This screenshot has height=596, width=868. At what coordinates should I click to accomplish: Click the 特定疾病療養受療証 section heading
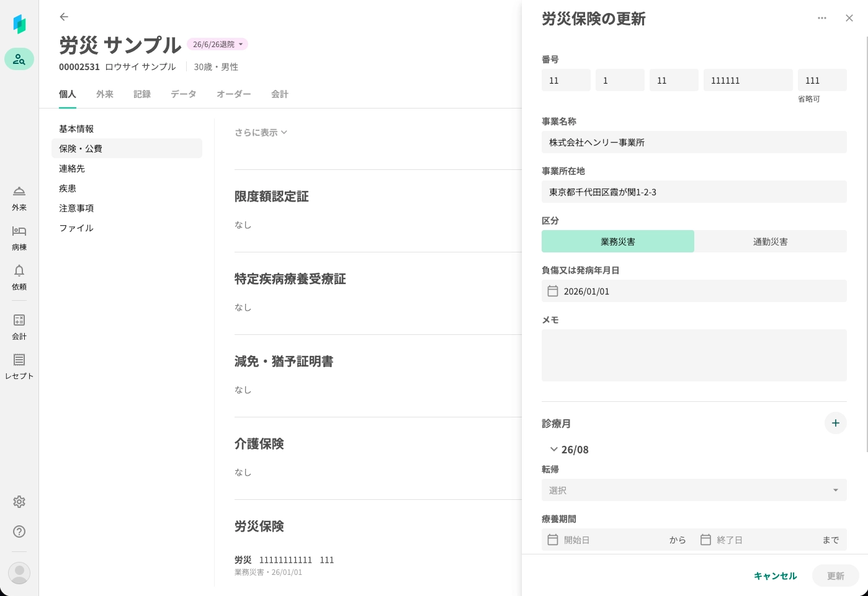coord(290,278)
